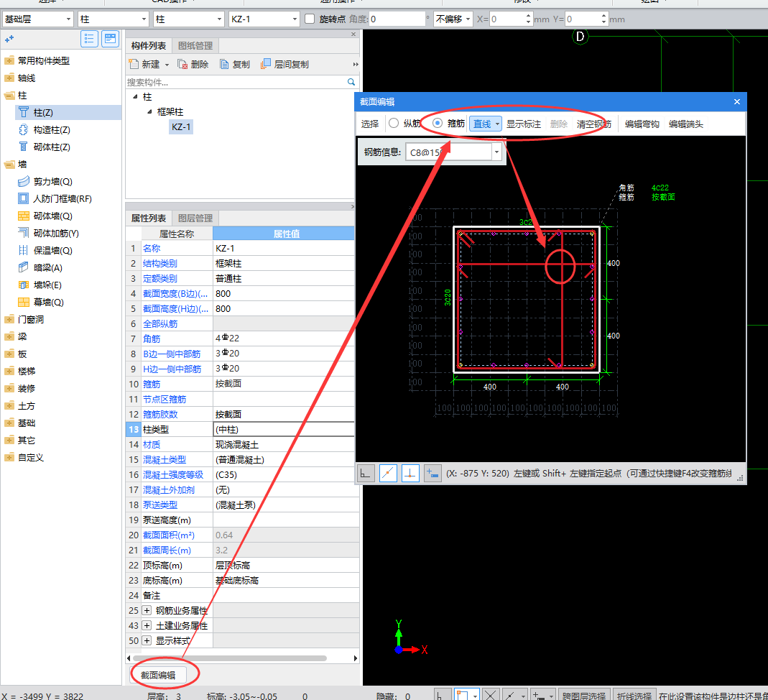Select the 人防门框墙(RF) icon

point(23,199)
